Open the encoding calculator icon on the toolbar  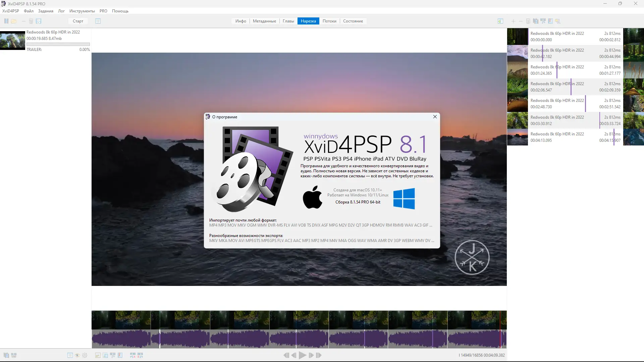[x=31, y=21]
